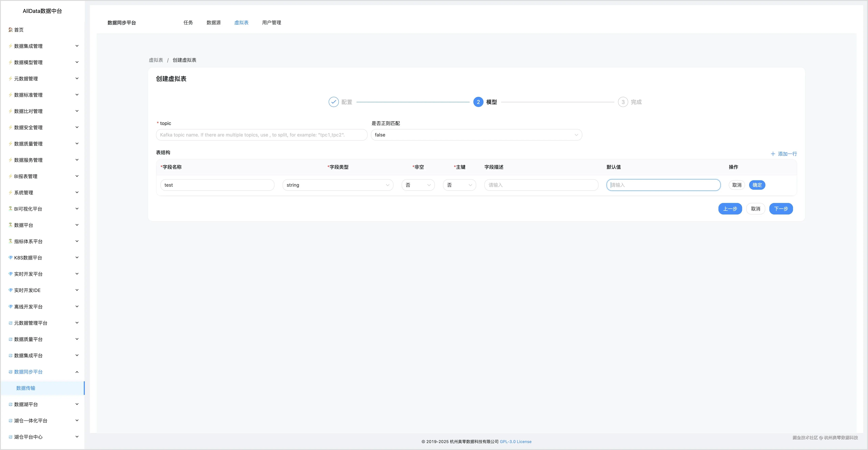Click the completed 配置 step checkmark icon
This screenshot has width=868, height=450.
pos(333,102)
